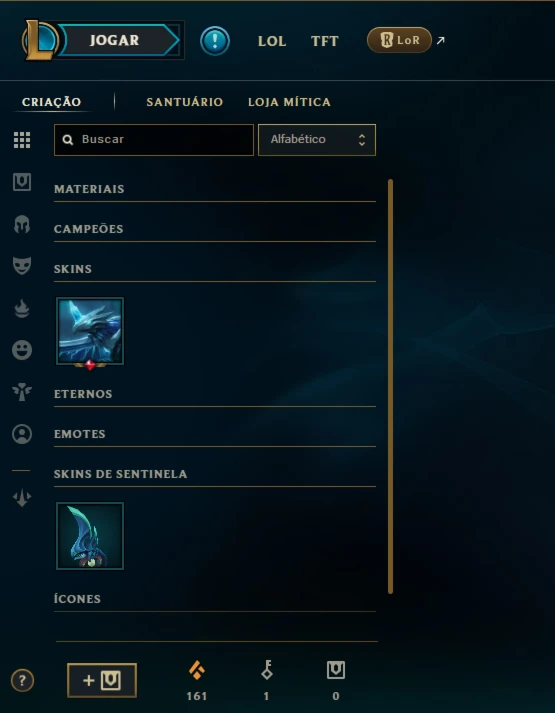Image resolution: width=555 pixels, height=713 pixels.
Task: Filter loot by the summoner icons category
Action: (x=22, y=434)
